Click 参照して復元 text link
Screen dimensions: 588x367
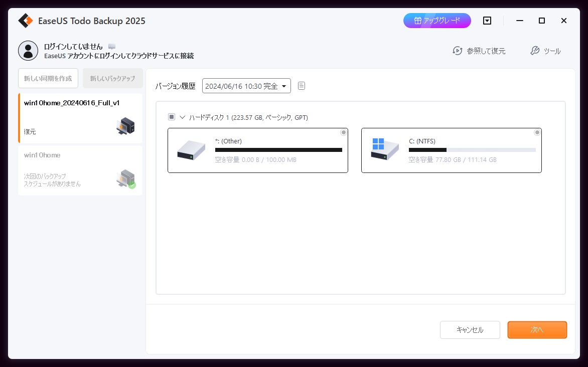[x=486, y=51]
